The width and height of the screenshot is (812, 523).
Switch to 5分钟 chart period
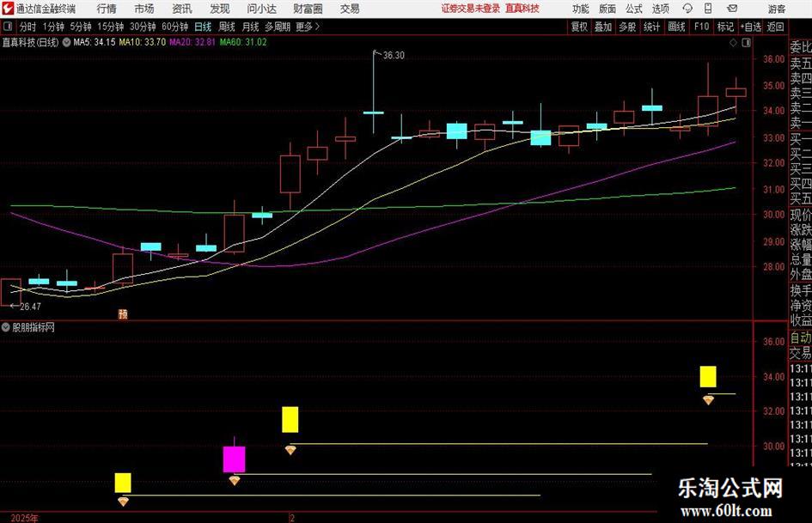coord(81,27)
